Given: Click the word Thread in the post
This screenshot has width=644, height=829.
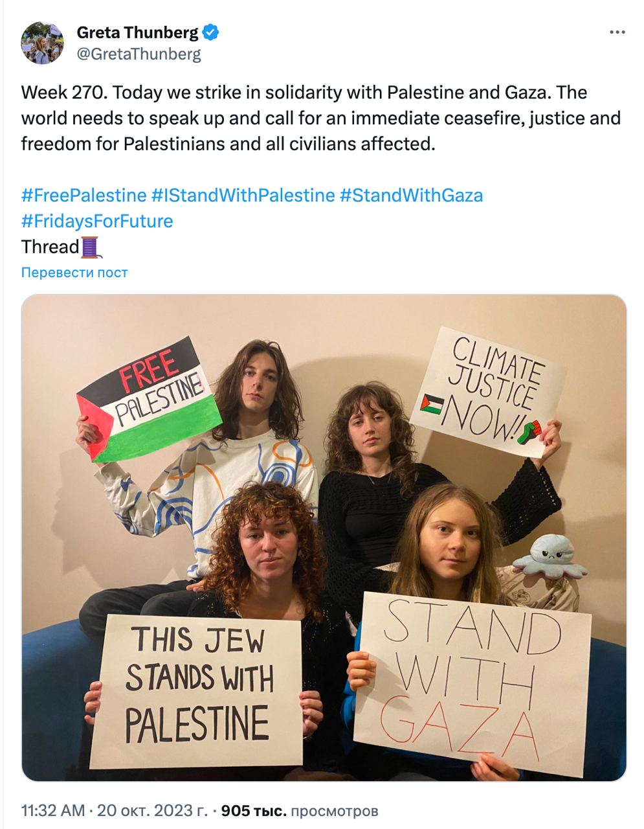Looking at the screenshot, I should click(50, 247).
